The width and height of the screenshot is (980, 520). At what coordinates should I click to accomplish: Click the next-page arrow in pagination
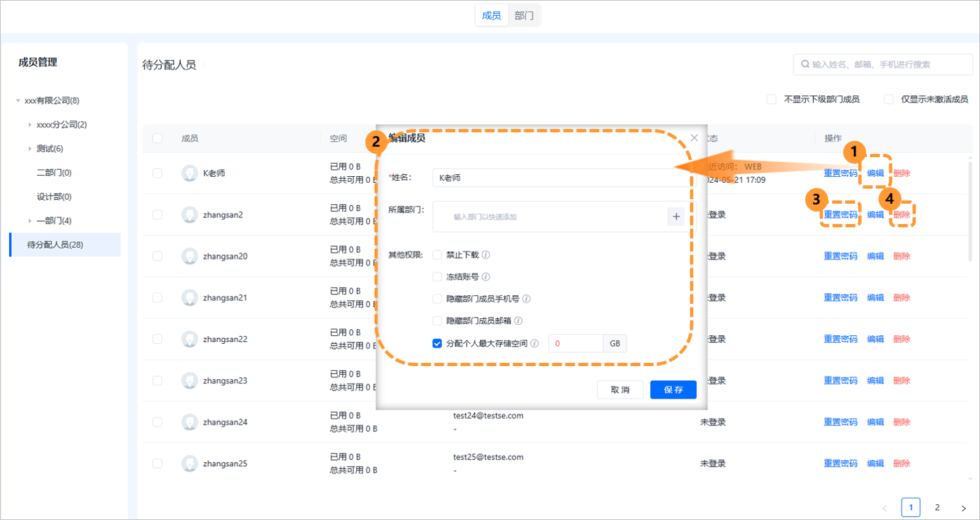[963, 507]
